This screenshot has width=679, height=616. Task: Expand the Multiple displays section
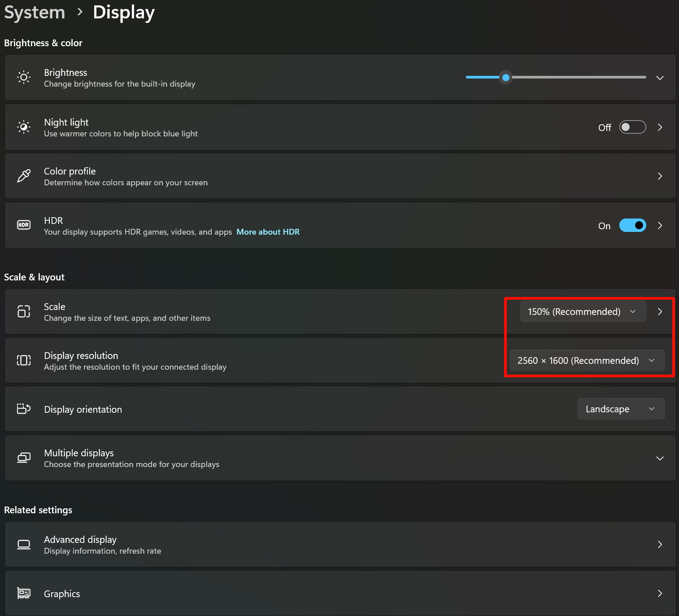pos(660,458)
